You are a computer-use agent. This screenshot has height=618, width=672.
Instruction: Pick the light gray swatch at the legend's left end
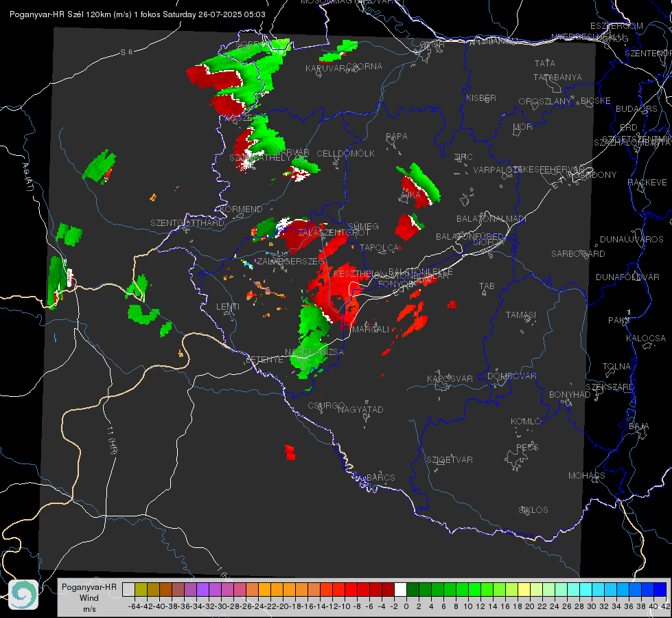point(128,589)
